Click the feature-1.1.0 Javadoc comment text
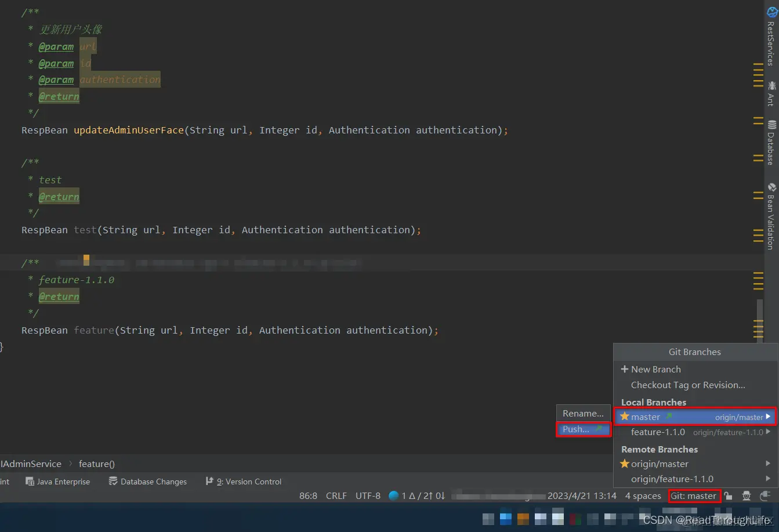779x532 pixels. click(x=77, y=280)
